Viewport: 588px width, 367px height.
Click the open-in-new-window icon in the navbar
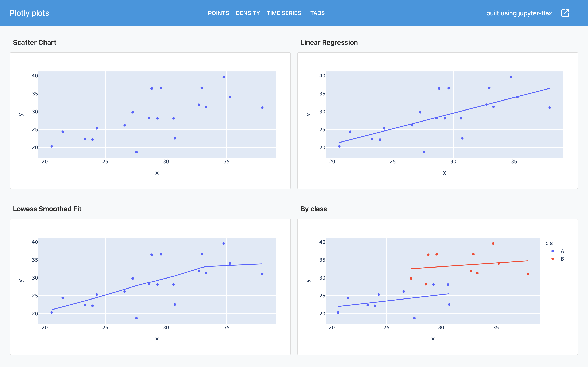[565, 13]
